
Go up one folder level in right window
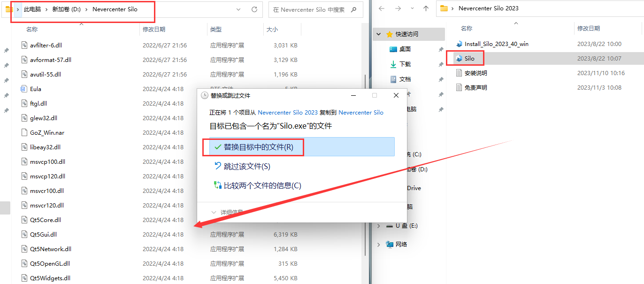(426, 8)
